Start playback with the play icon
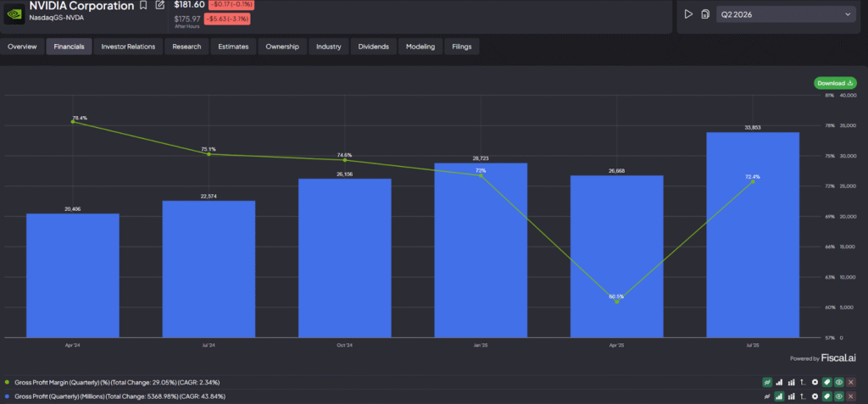Viewport: 868px width, 404px height. click(688, 14)
